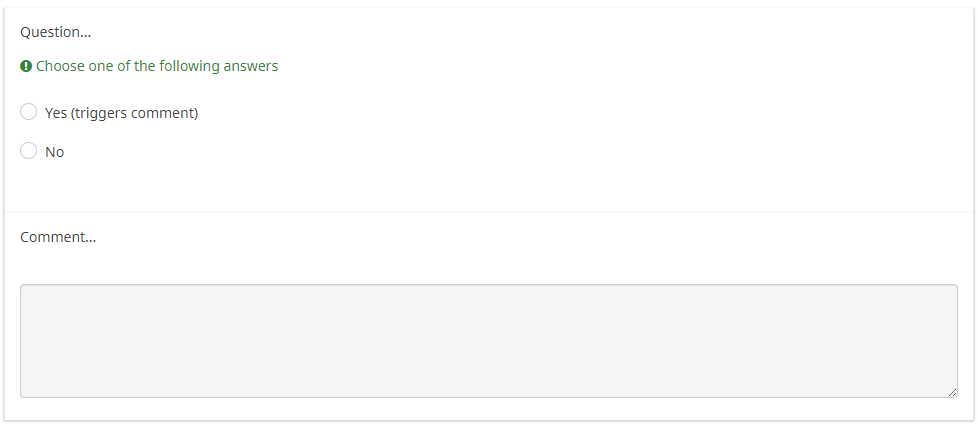This screenshot has width=978, height=427.
Task: Click the 'Question...' heading text
Action: 56,32
